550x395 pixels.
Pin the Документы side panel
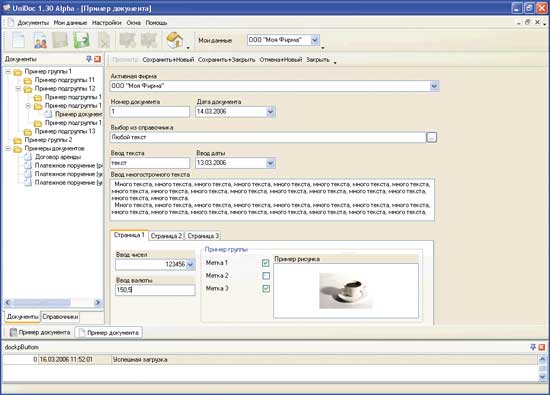pyautogui.click(x=89, y=59)
